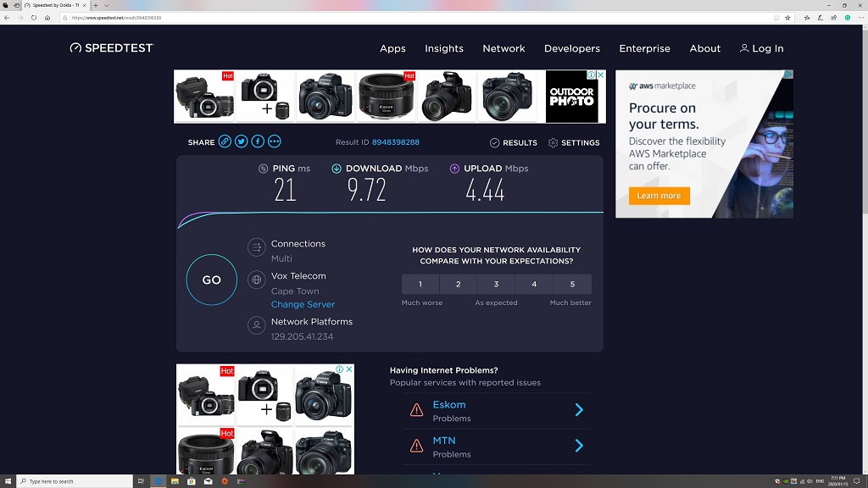The image size is (868, 488).
Task: Click Change Server link
Action: (303, 304)
